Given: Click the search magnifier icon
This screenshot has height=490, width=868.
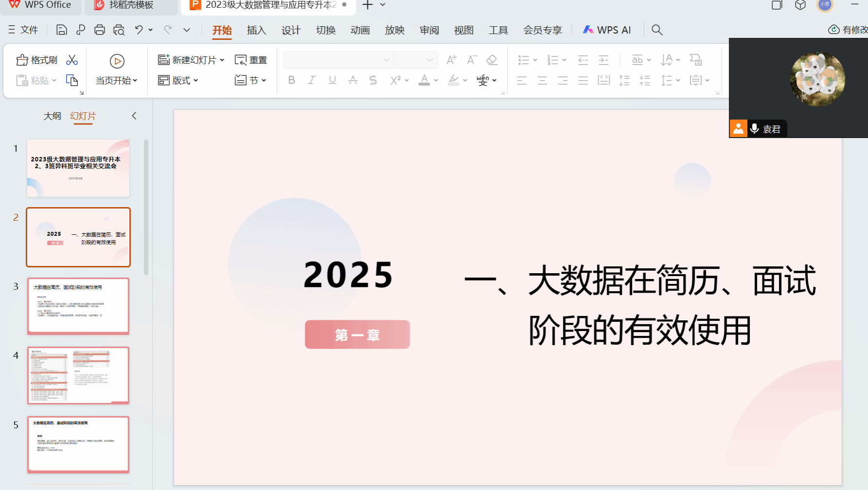Looking at the screenshot, I should (x=657, y=30).
